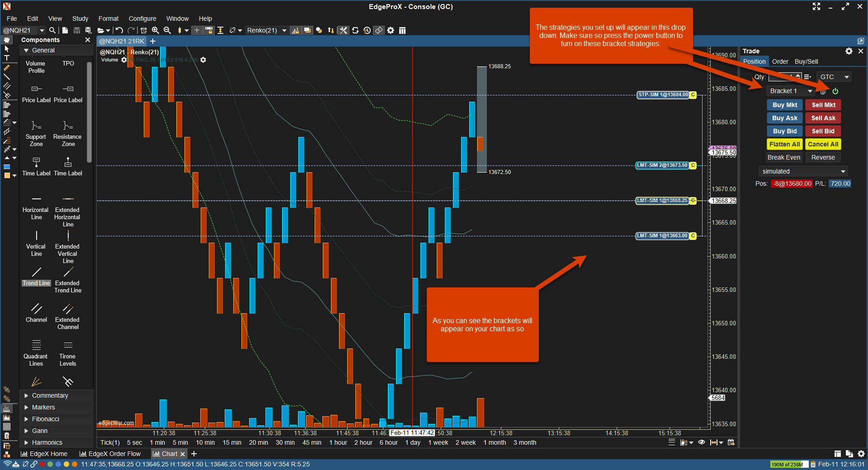The image size is (868, 470).
Task: Toggle the eye visibility icon below chart
Action: coord(702,442)
